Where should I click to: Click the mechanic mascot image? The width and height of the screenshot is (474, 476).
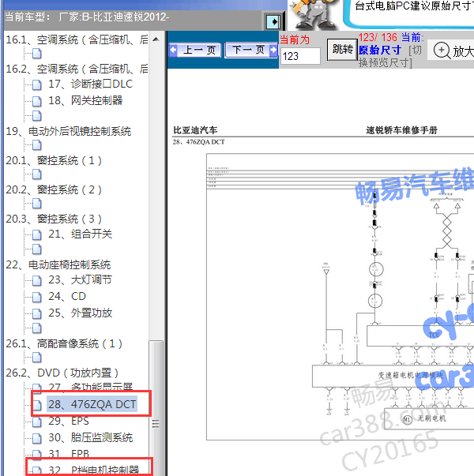315,14
